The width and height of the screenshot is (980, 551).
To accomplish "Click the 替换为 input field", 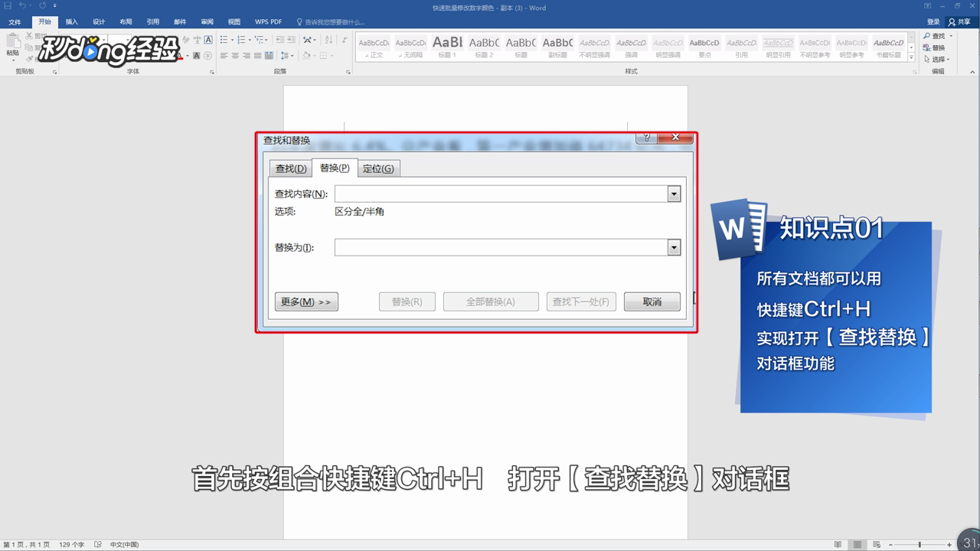I will (x=501, y=247).
